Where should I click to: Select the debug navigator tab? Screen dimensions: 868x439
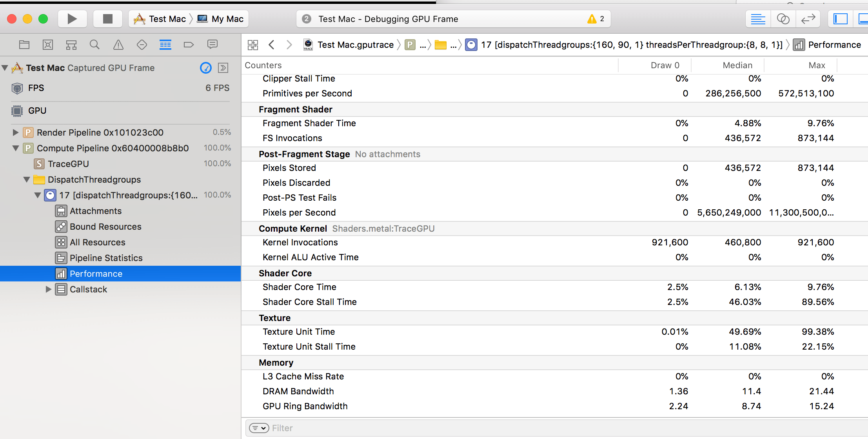point(165,45)
